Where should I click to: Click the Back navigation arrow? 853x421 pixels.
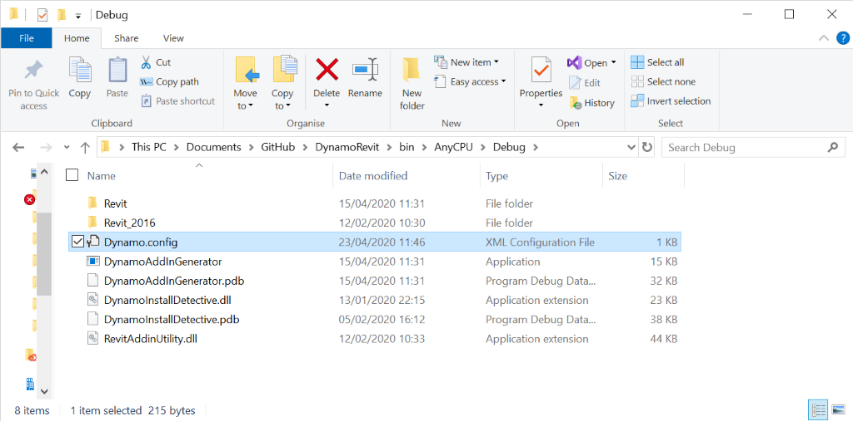point(18,147)
